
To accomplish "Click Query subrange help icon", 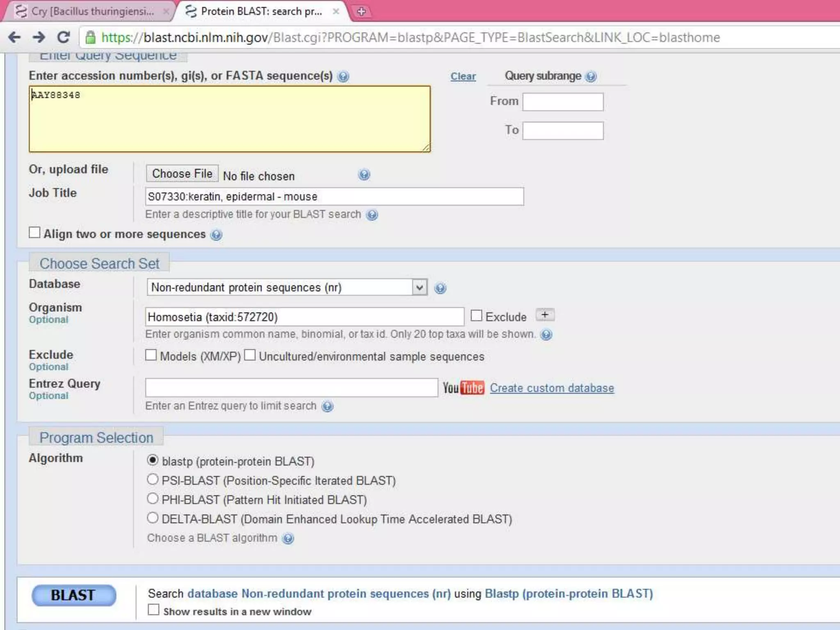I will click(591, 77).
